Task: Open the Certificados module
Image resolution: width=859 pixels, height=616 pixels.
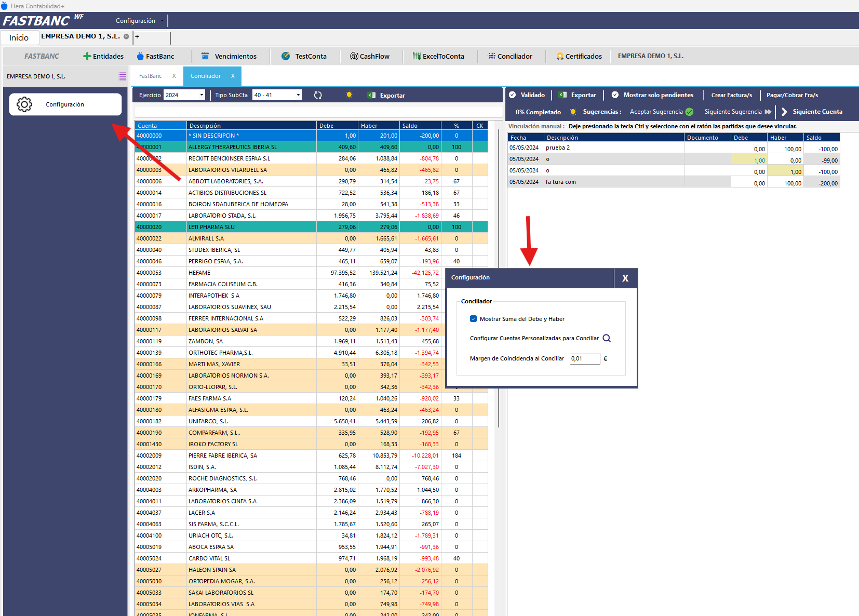Action: click(x=579, y=56)
